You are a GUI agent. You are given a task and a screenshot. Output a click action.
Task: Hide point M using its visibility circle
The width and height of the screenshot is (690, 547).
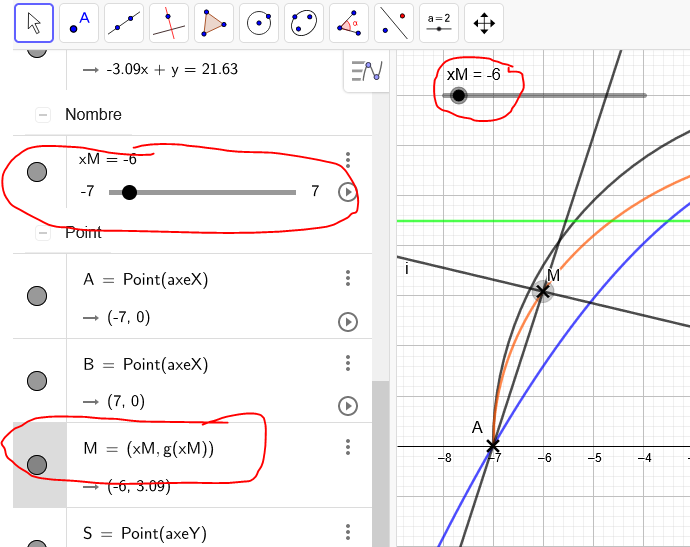tap(37, 464)
